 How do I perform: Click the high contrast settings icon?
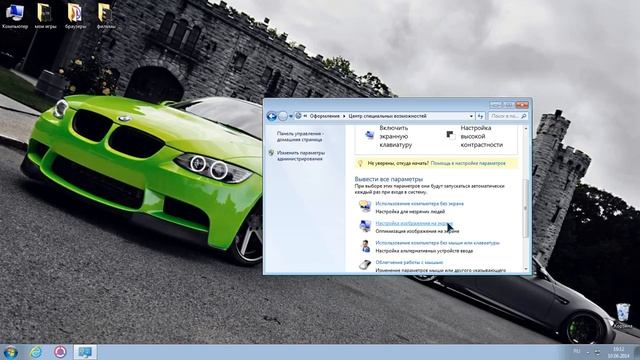[x=450, y=135]
